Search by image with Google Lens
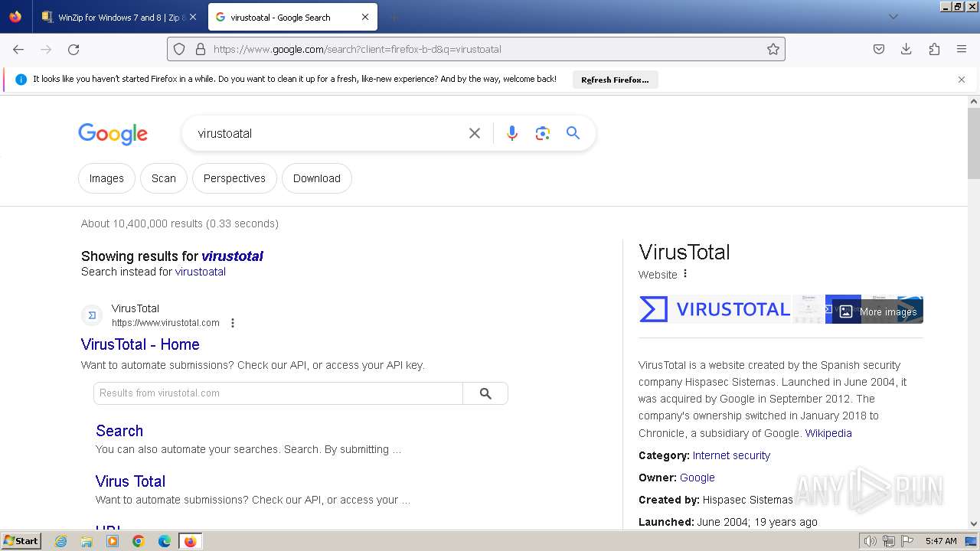 543,133
